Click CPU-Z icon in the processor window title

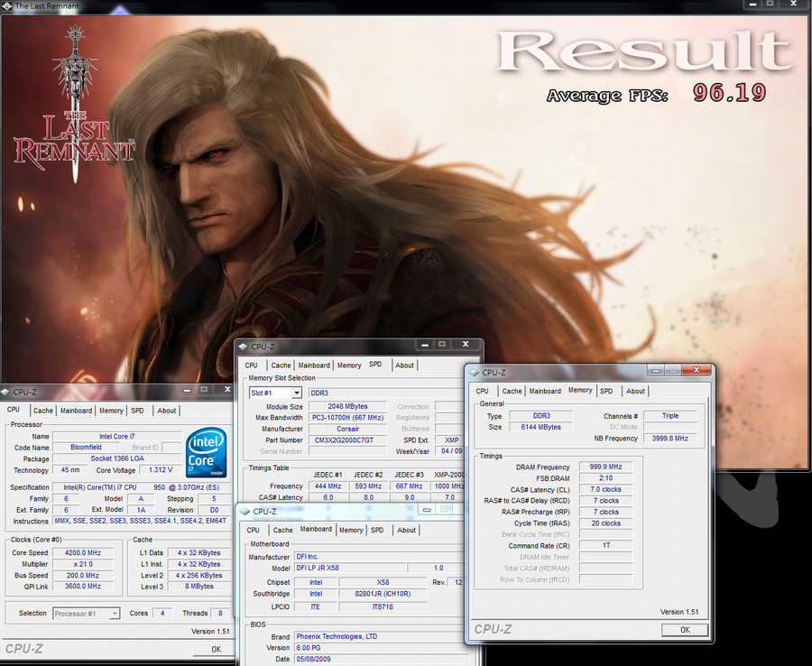[x=5, y=392]
